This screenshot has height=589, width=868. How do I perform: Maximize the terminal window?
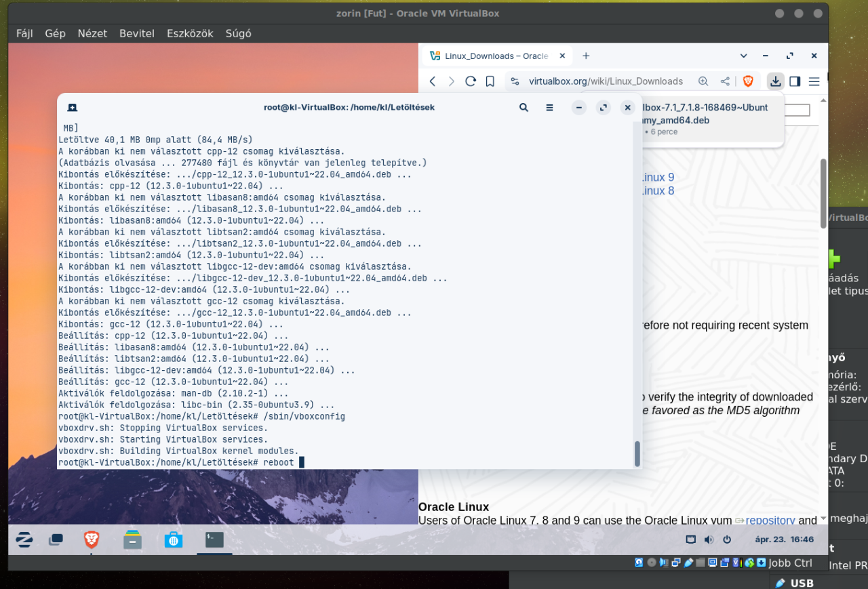pos(603,107)
